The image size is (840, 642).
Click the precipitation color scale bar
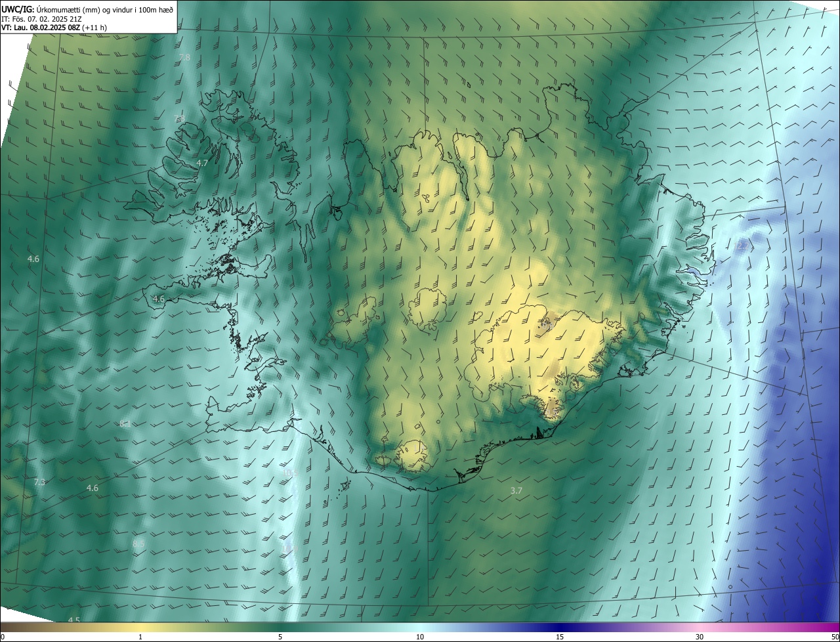420,628
